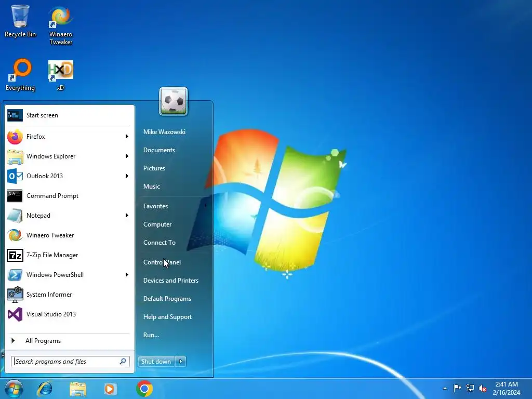Expand the Notepad jump list arrow
Viewport: 532px width, 399px height.
127,216
